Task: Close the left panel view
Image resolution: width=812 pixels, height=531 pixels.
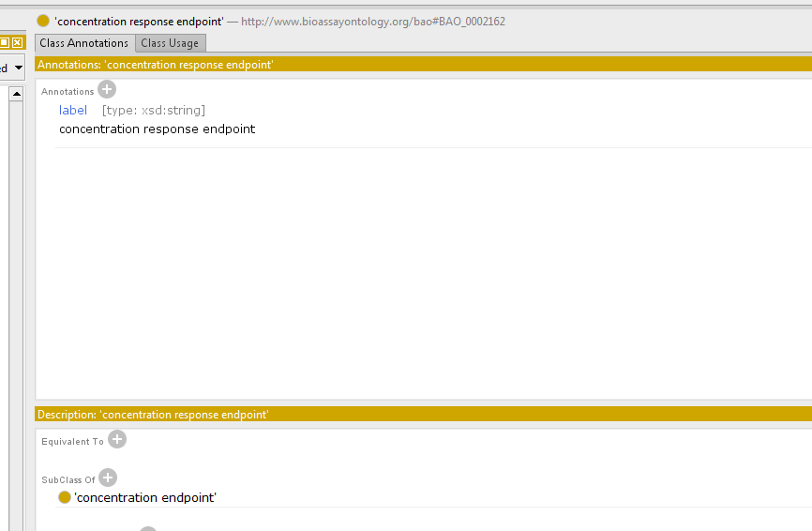Action: click(x=18, y=42)
